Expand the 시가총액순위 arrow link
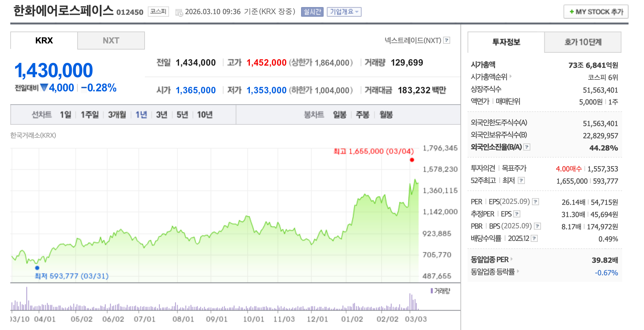 point(511,76)
